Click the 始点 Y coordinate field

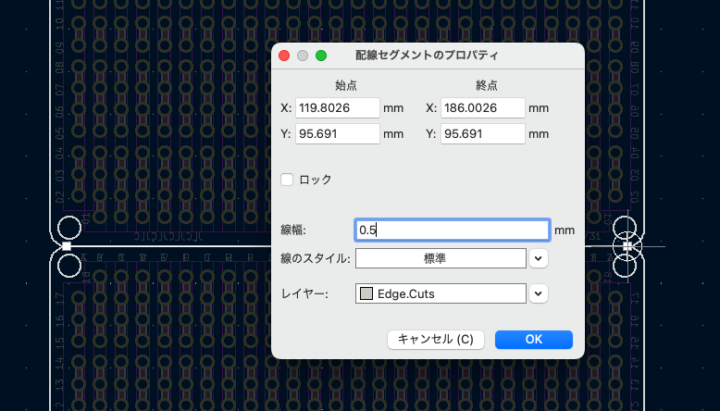[337, 134]
